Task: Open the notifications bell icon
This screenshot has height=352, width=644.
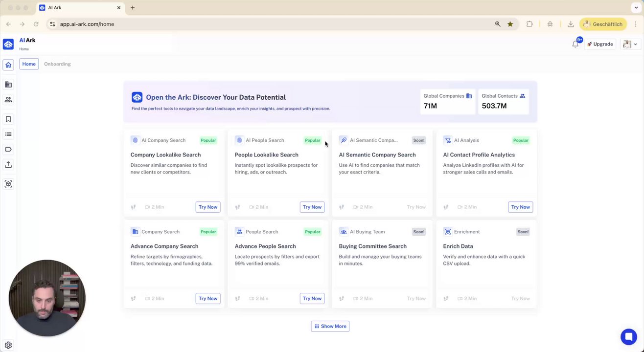Action: [575, 44]
